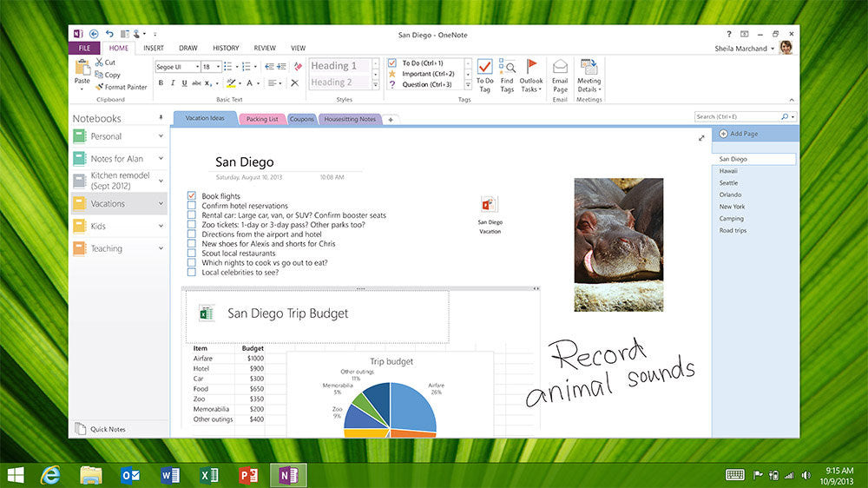
Task: Click the Search notebooks input field
Action: (x=738, y=116)
